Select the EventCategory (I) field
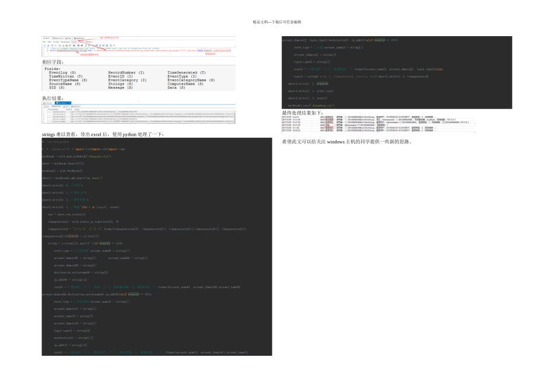This screenshot has height=392, width=554. click(x=127, y=80)
